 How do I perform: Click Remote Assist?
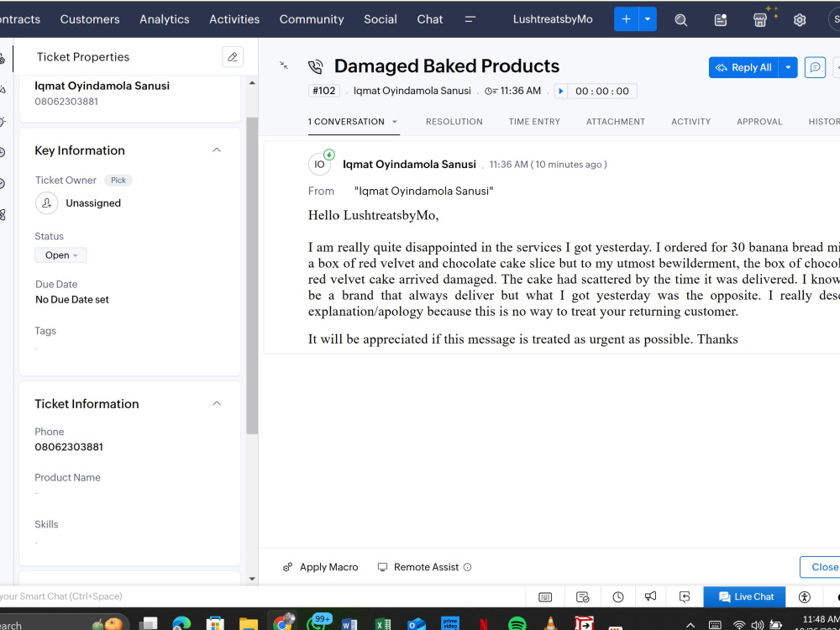click(419, 567)
